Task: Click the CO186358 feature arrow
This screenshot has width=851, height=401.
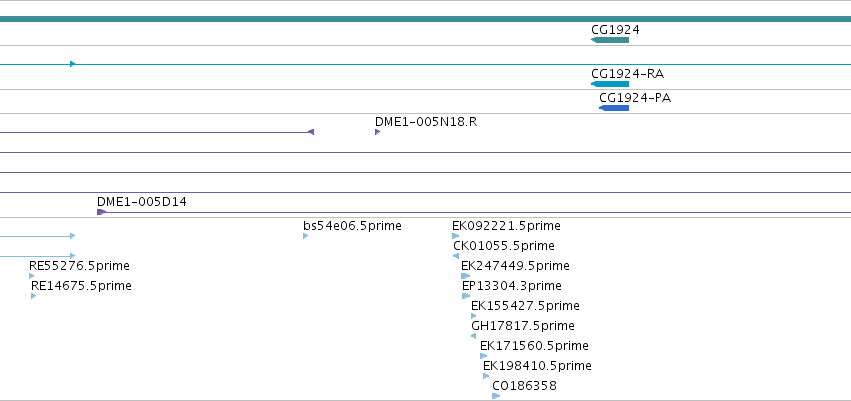Action: 496,396
